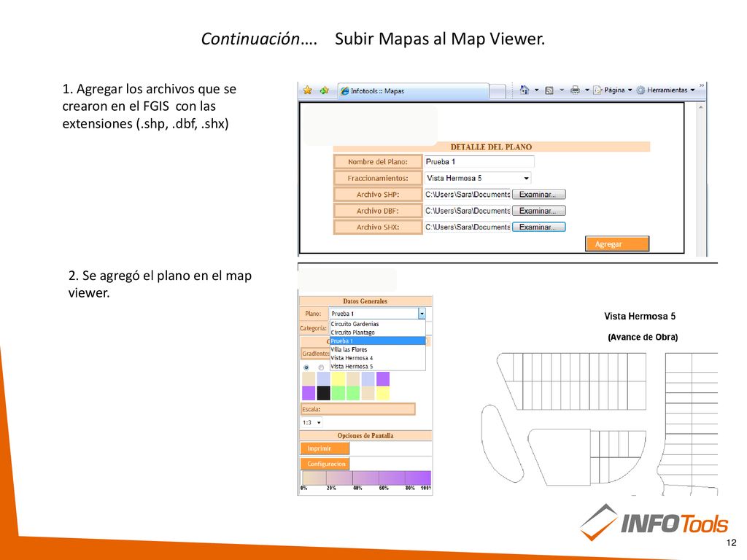The width and height of the screenshot is (747, 560).
Task: Open the Página menu
Action: point(613,90)
